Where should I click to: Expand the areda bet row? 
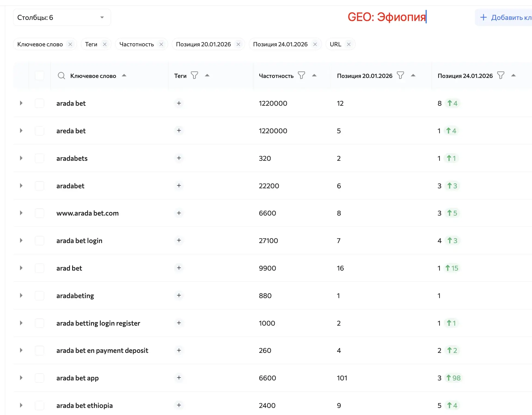tap(21, 131)
